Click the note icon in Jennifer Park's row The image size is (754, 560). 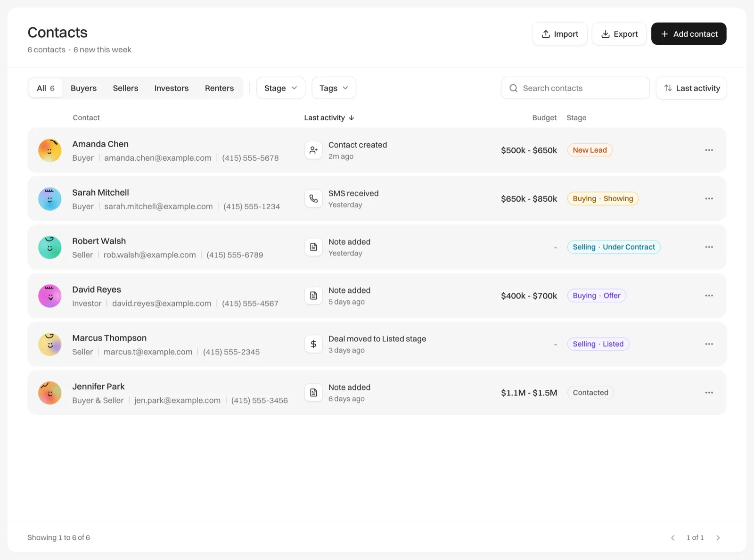pyautogui.click(x=313, y=393)
